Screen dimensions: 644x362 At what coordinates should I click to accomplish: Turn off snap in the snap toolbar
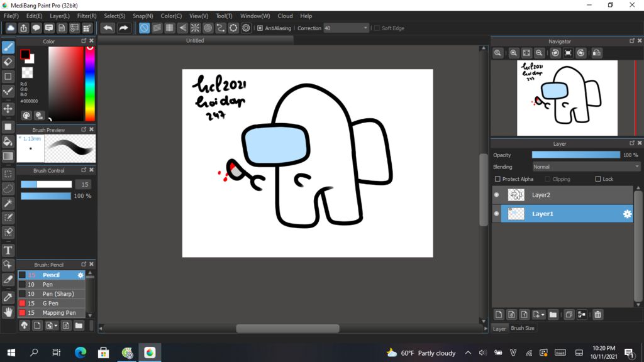[x=144, y=28]
